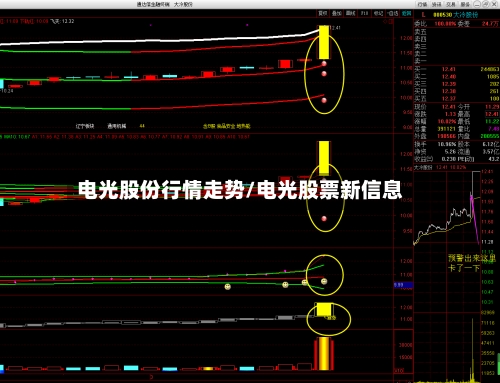This screenshot has height=383, width=500.
Task: Click the 自选 add-to-favorites button
Action: click(392, 13)
